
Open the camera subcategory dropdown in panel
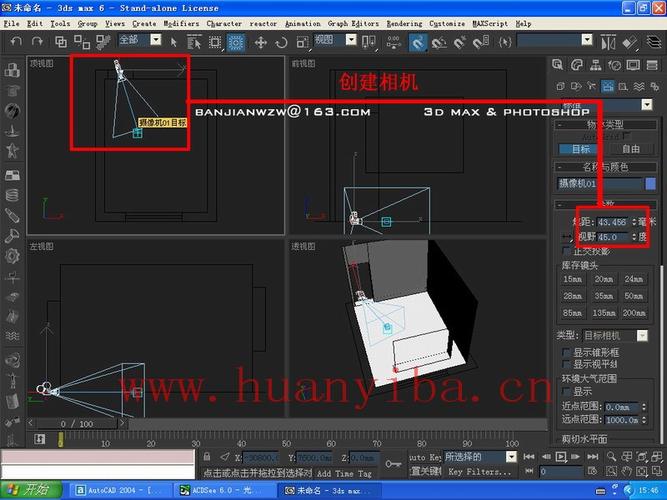point(647,104)
